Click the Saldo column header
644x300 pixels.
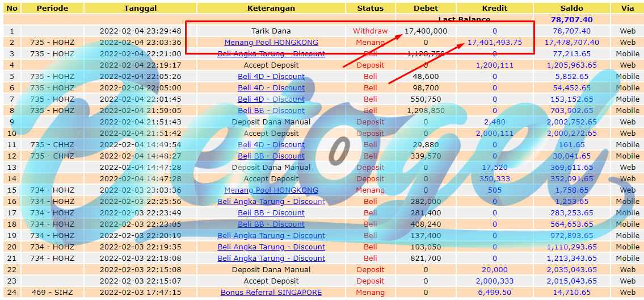point(572,8)
